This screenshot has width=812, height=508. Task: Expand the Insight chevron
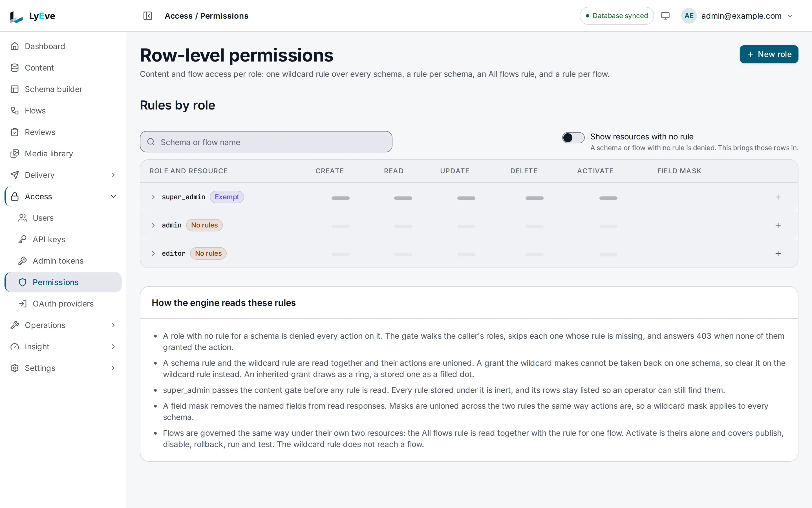click(113, 347)
